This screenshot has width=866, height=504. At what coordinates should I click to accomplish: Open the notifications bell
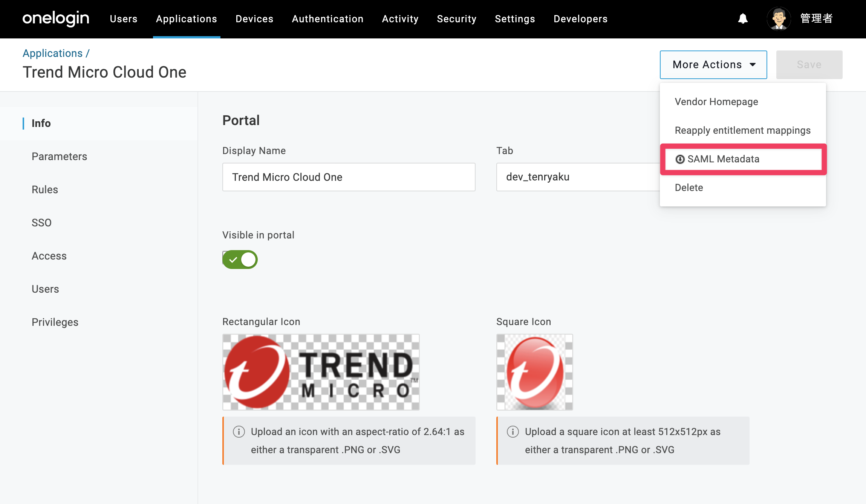coord(743,18)
